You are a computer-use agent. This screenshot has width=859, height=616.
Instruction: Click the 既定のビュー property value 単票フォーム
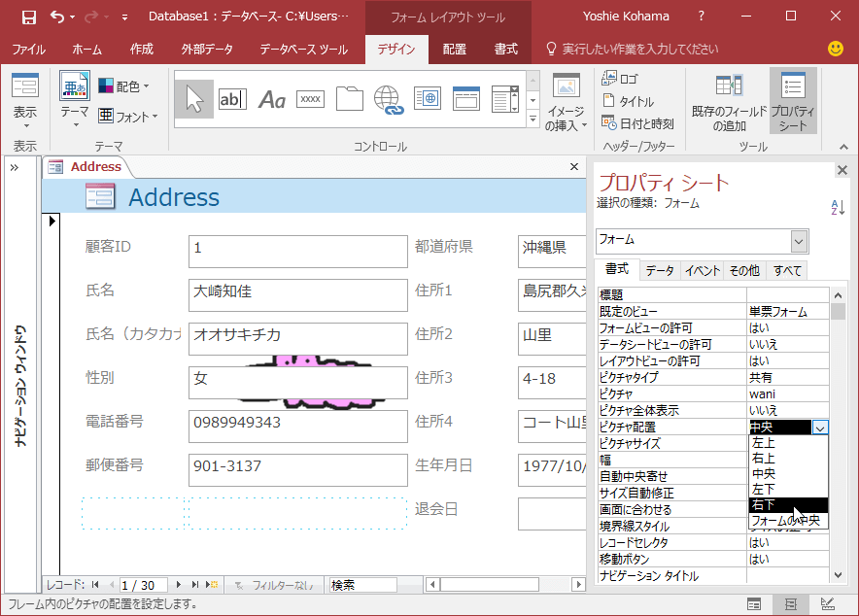click(788, 312)
